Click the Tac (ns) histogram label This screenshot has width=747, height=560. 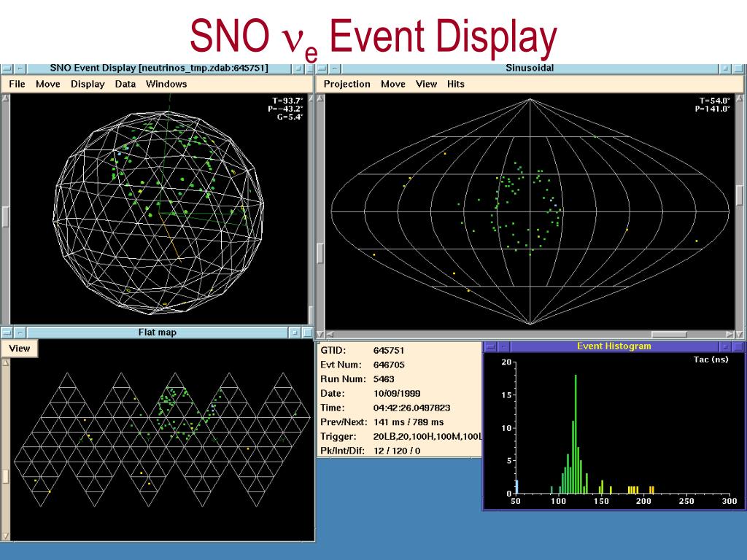click(711, 359)
